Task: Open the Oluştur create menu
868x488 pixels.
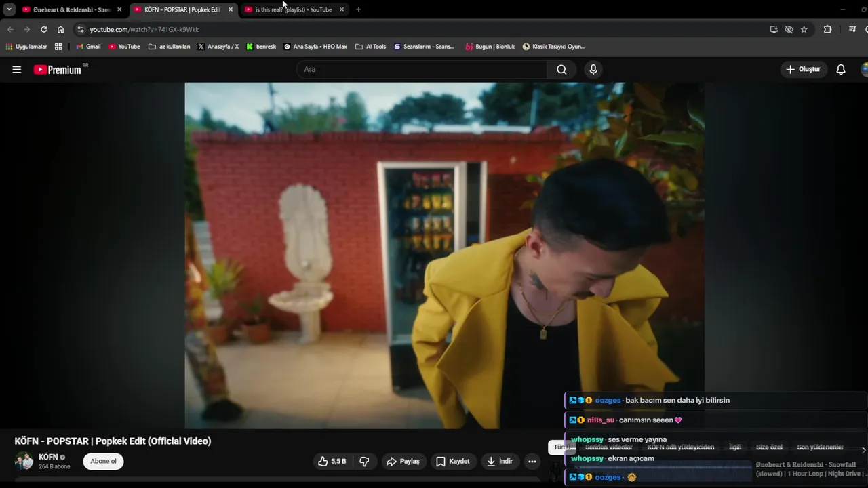Action: point(803,69)
